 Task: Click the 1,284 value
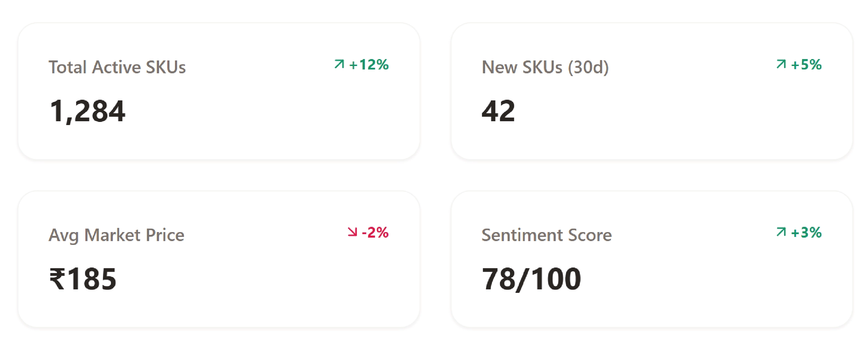[87, 111]
